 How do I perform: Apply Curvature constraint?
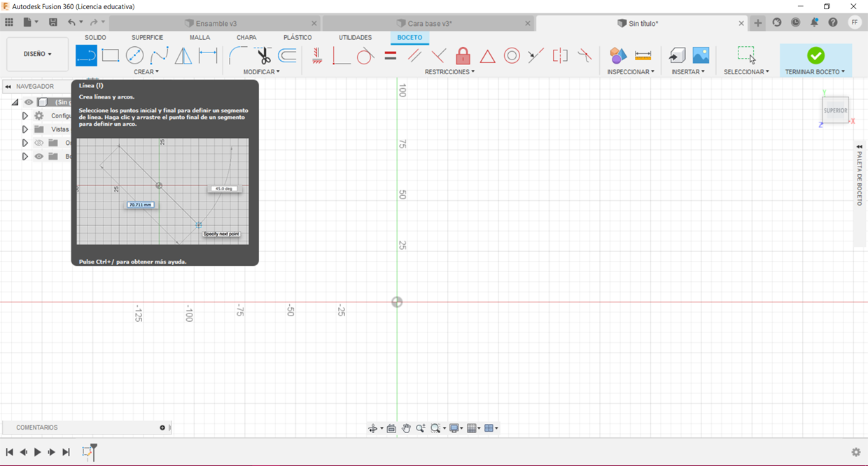click(x=584, y=55)
